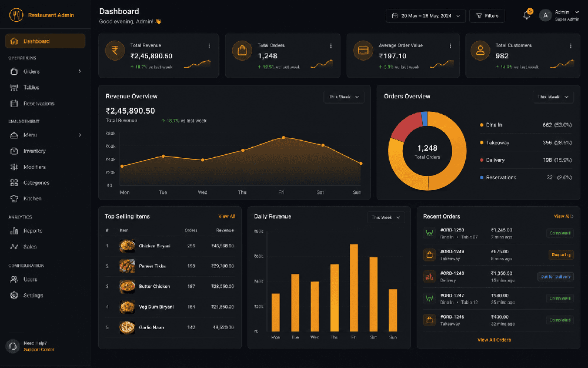This screenshot has height=368, width=588.
Task: Click the rupee icon on Total Revenue card
Action: click(115, 50)
